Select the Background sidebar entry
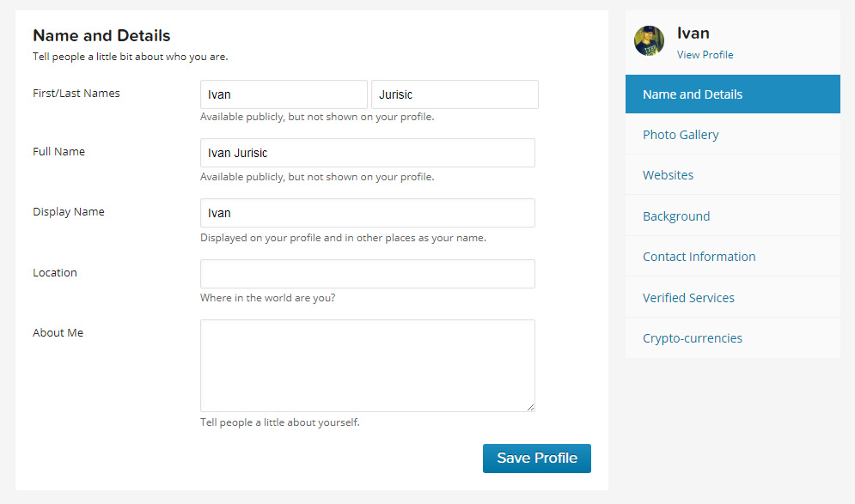This screenshot has width=855, height=504. (x=676, y=216)
